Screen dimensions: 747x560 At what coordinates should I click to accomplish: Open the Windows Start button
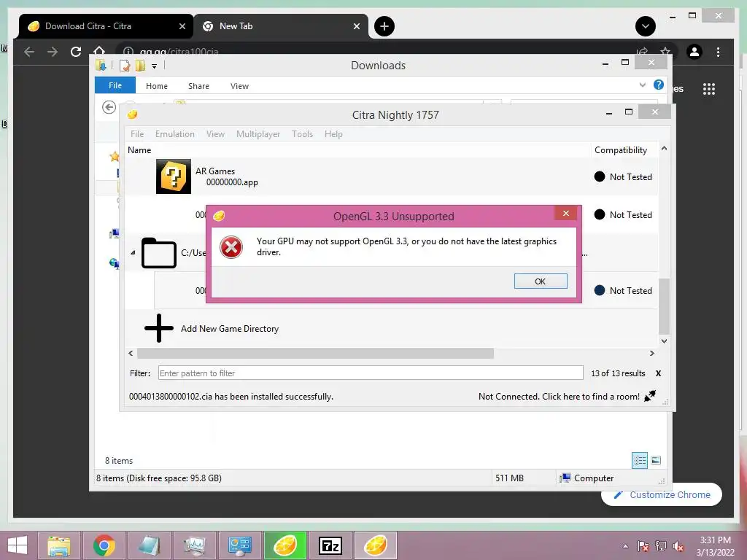pyautogui.click(x=18, y=545)
